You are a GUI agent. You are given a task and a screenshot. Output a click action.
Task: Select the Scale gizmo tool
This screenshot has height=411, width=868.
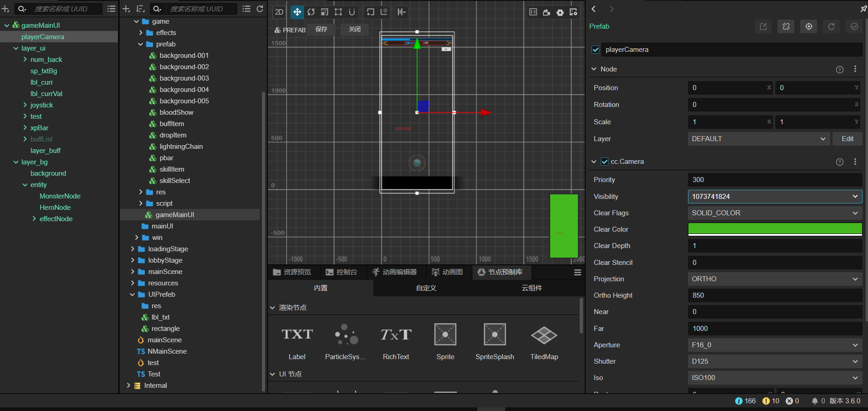(x=325, y=12)
